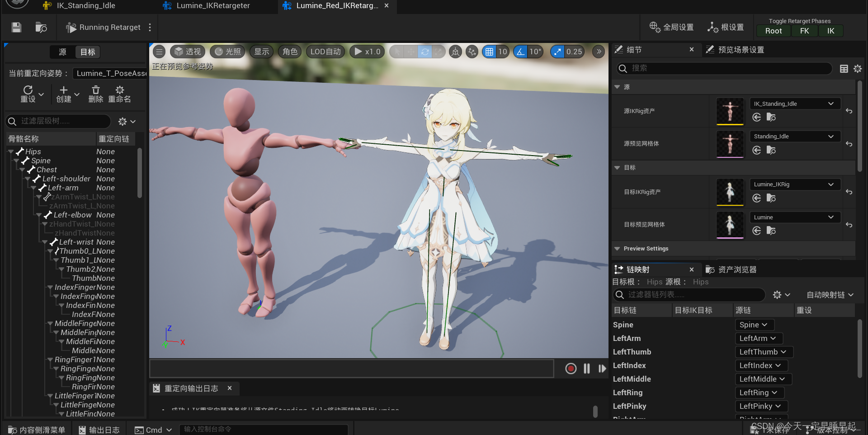The image size is (868, 435).
Task: Reset source IK Rig asset to default
Action: pos(849,111)
